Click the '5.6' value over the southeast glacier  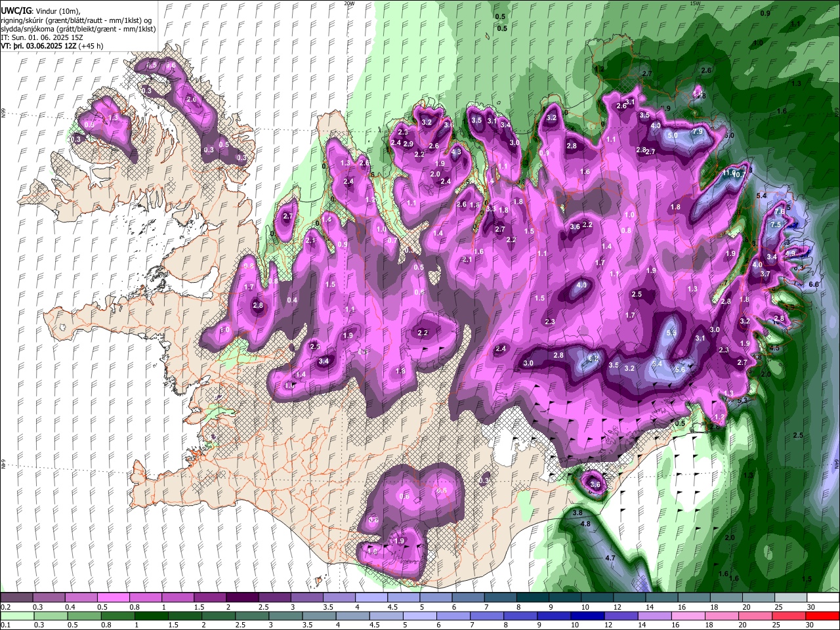tap(680, 369)
